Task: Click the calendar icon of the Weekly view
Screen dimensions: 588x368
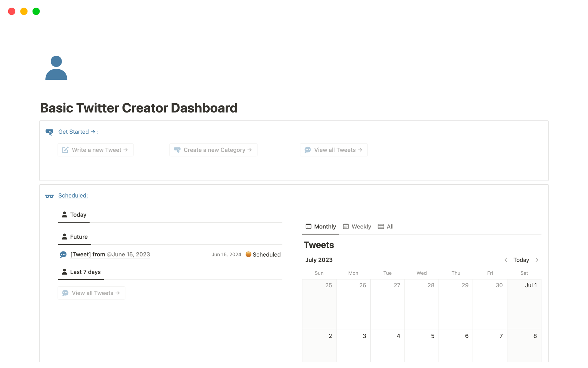Action: click(346, 227)
